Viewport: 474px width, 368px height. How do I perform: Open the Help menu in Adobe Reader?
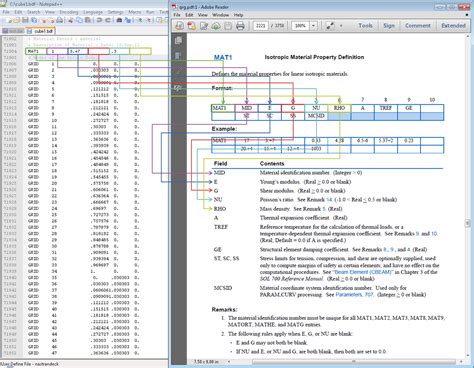[x=238, y=15]
